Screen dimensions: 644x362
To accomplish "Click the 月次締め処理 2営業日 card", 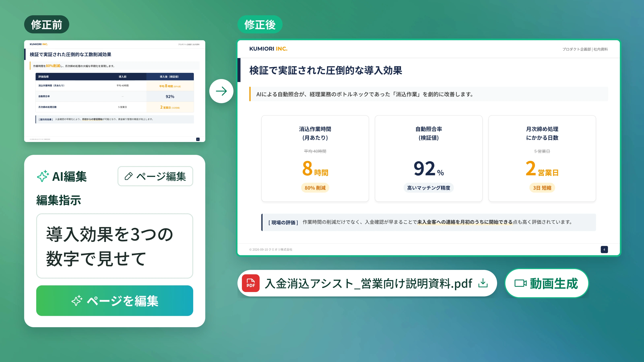I will point(542,158).
